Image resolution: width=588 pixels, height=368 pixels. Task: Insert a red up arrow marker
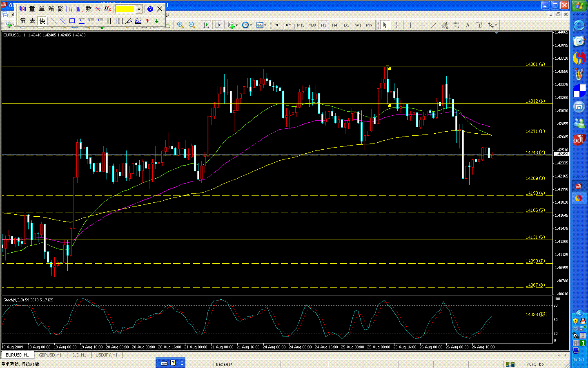tap(147, 21)
